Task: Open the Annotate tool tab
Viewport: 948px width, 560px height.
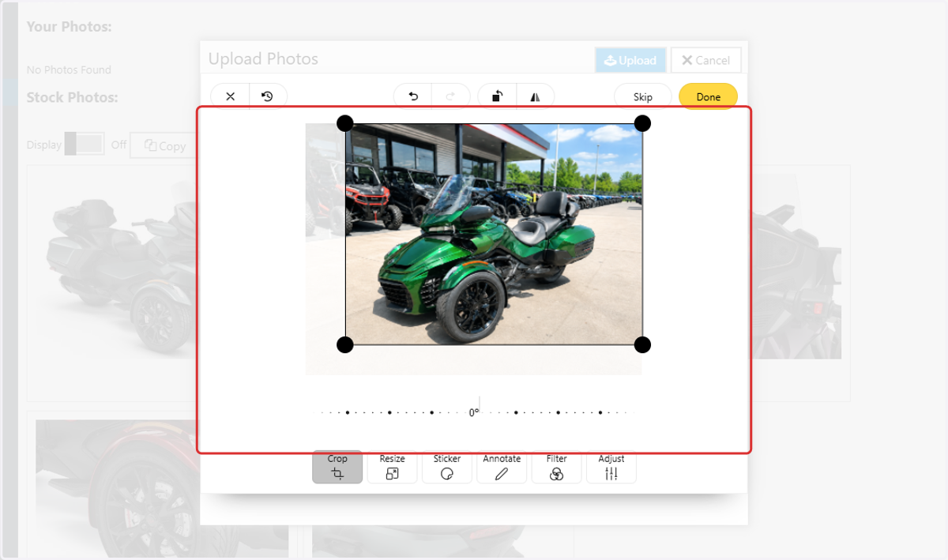Action: [502, 467]
